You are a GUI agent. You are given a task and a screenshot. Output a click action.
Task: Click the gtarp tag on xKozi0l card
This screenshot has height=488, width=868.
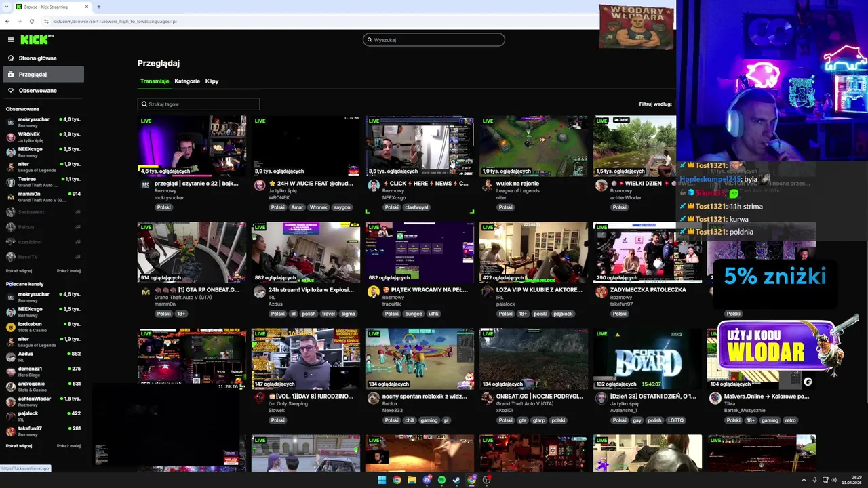coord(539,420)
